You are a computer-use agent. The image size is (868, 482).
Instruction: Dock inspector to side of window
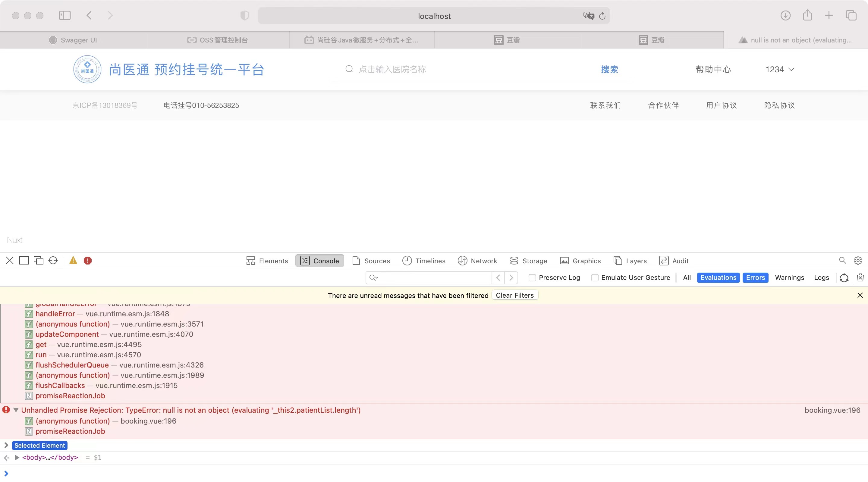pyautogui.click(x=24, y=260)
